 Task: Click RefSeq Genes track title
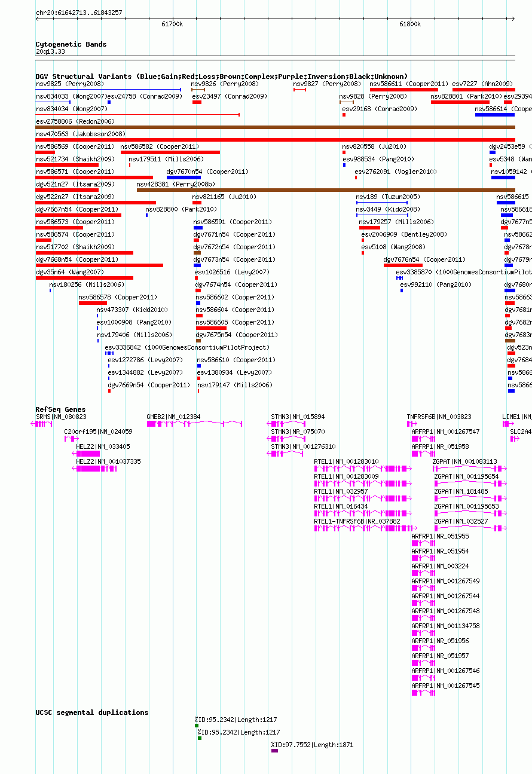tap(60, 409)
